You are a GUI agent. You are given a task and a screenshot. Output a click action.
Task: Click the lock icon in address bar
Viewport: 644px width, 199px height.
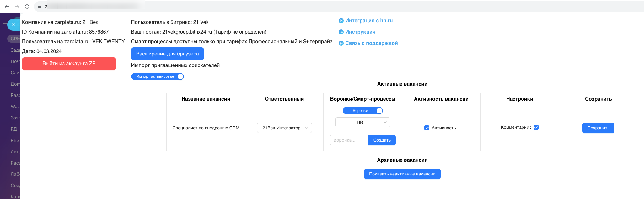tap(40, 7)
